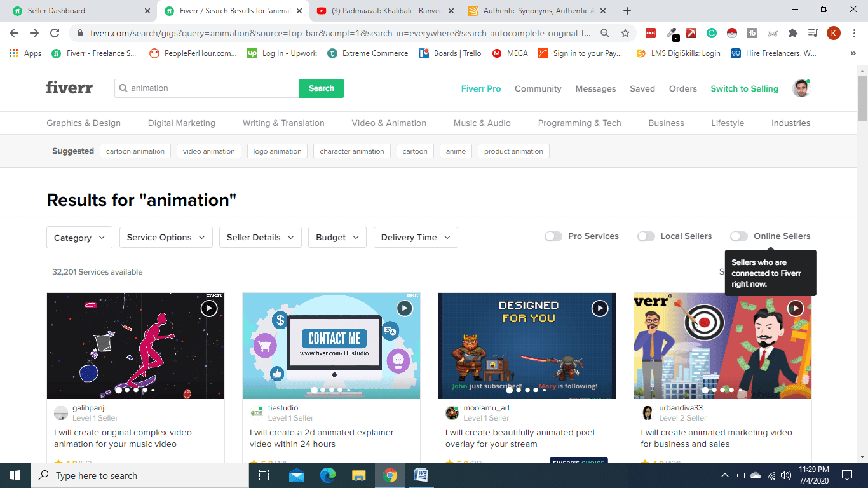Viewport: 868px width, 488px height.
Task: Open the CONTACT ME gig thumbnail
Action: (x=331, y=346)
